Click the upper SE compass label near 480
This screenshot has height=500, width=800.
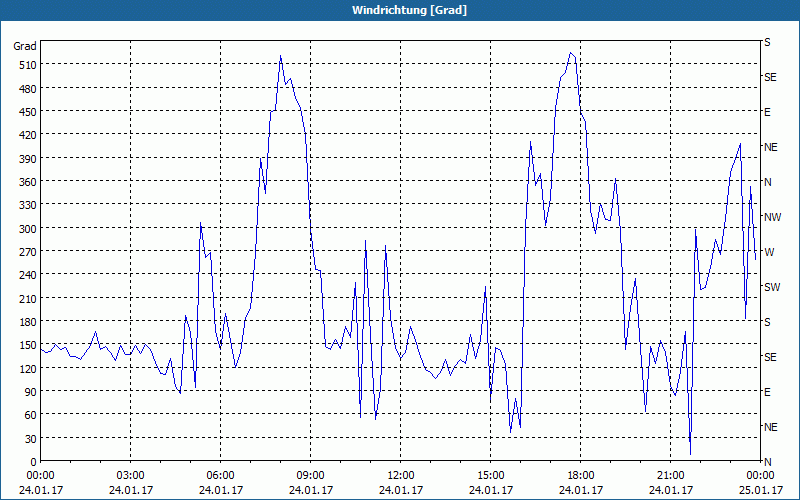pyautogui.click(x=770, y=77)
